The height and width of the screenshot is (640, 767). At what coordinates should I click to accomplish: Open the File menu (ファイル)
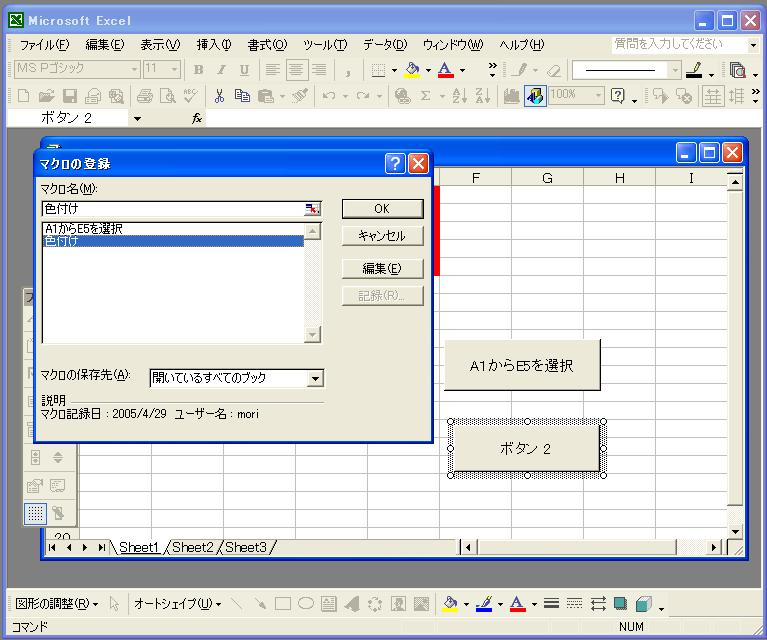tap(44, 45)
